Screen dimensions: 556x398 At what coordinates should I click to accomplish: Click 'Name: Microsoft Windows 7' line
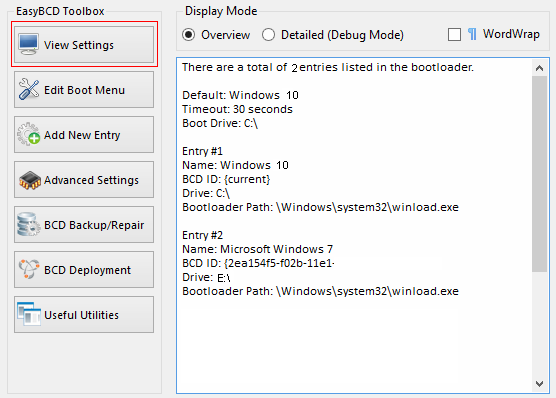tap(257, 249)
